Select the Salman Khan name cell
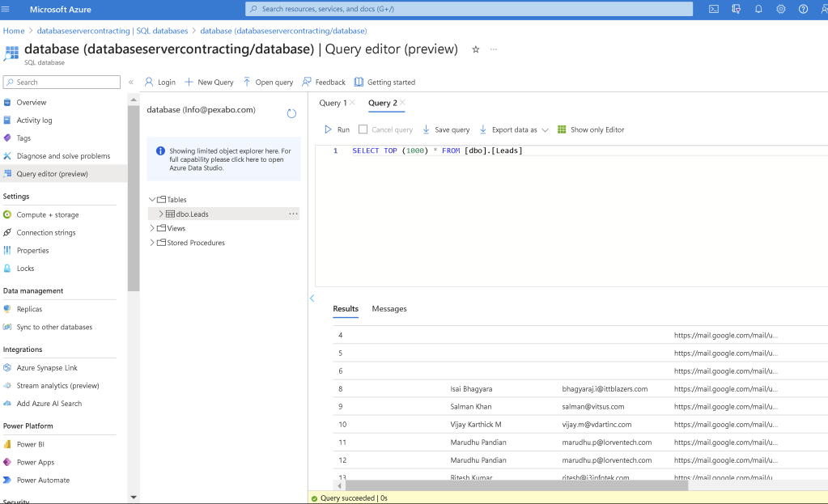828x504 pixels. [x=471, y=407]
